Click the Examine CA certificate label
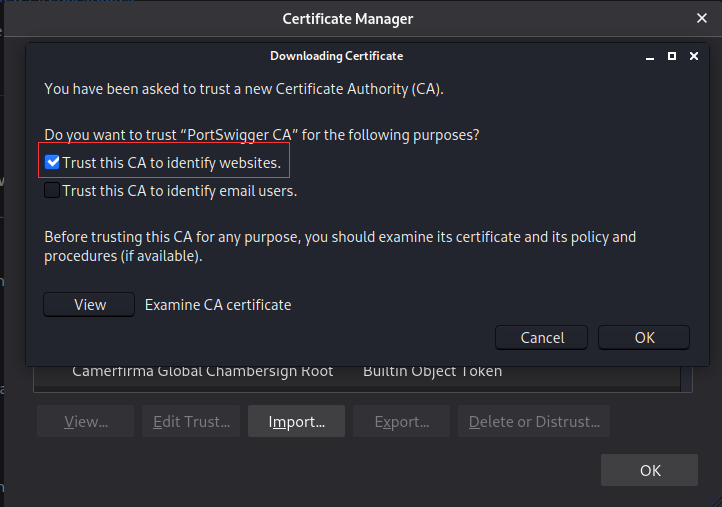The height and width of the screenshot is (507, 722). (x=218, y=305)
